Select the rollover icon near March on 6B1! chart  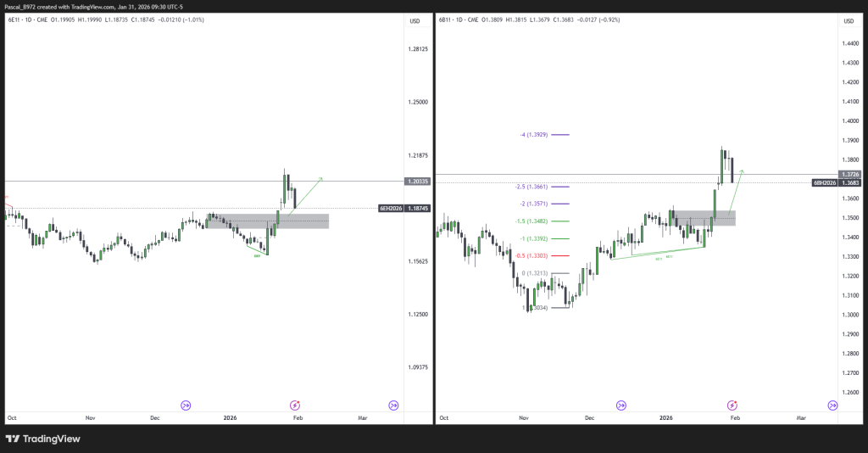830,405
